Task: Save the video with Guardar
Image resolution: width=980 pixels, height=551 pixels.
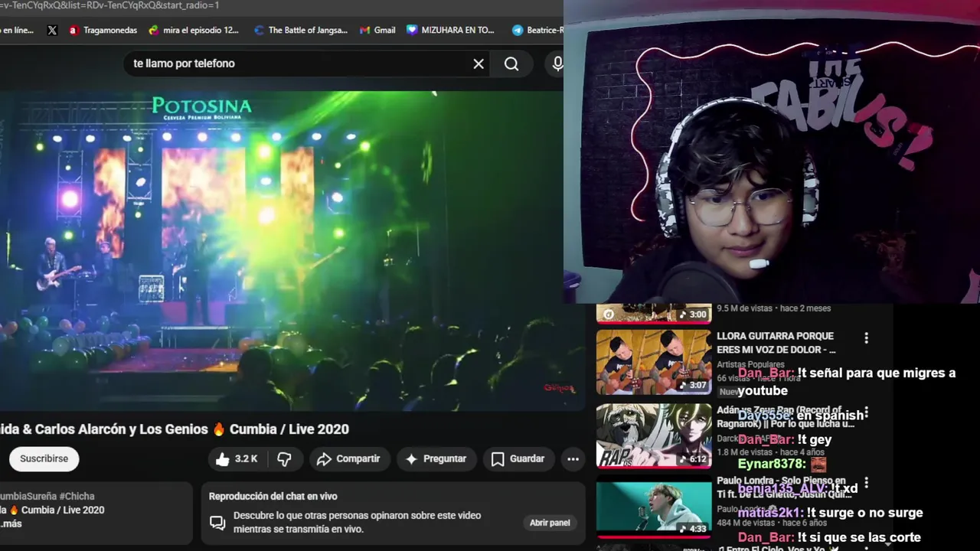Action: [518, 458]
